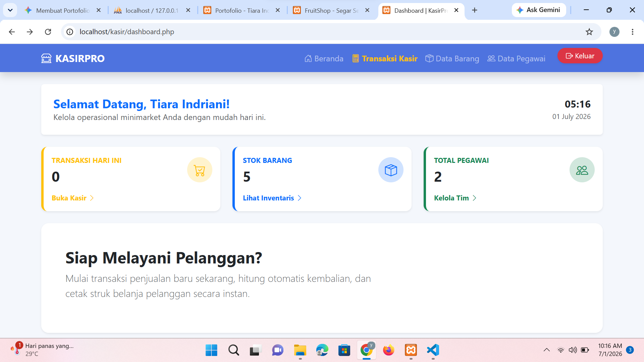Launch Microsoft Edge from the taskbar

pyautogui.click(x=322, y=350)
